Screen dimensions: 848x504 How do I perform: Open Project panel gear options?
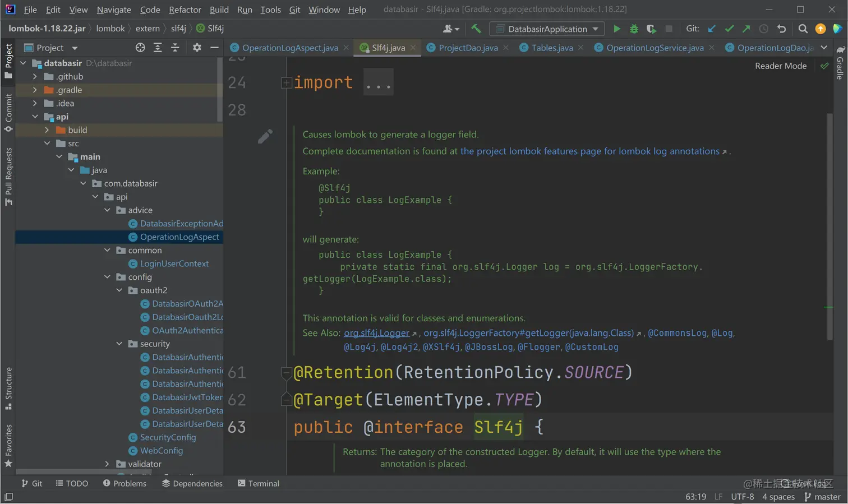pos(197,48)
